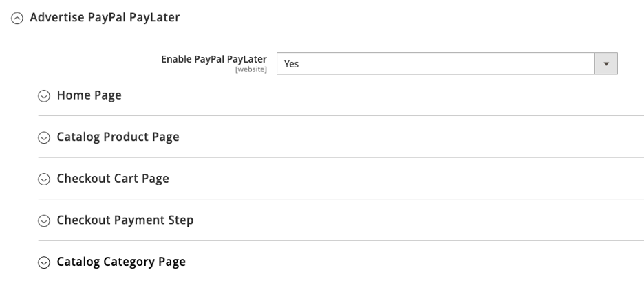Click the Catalog Category Page chevron icon

(44, 263)
